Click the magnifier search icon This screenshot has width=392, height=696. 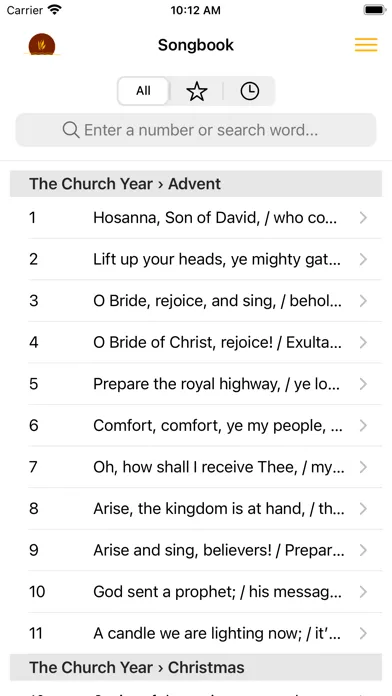pyautogui.click(x=71, y=130)
